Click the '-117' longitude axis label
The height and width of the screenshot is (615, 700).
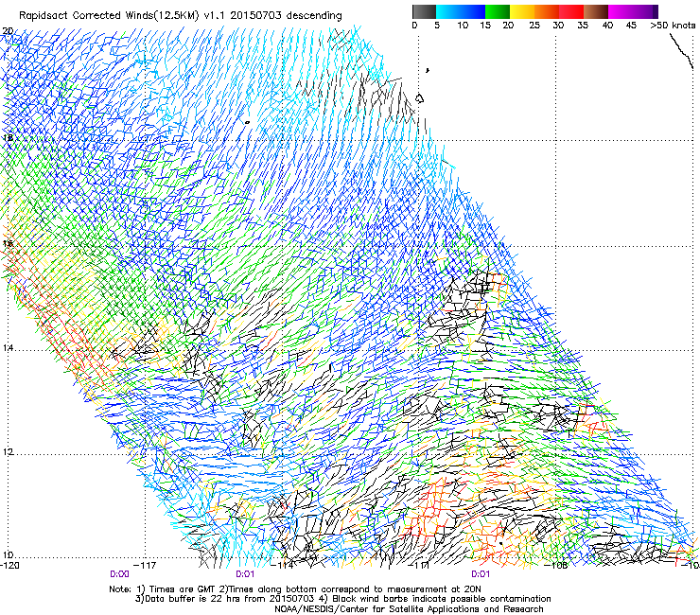[x=146, y=565]
